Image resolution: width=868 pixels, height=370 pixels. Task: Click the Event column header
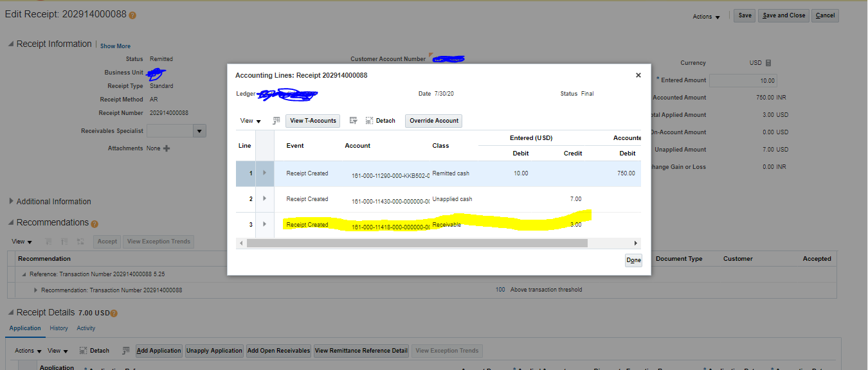point(295,146)
